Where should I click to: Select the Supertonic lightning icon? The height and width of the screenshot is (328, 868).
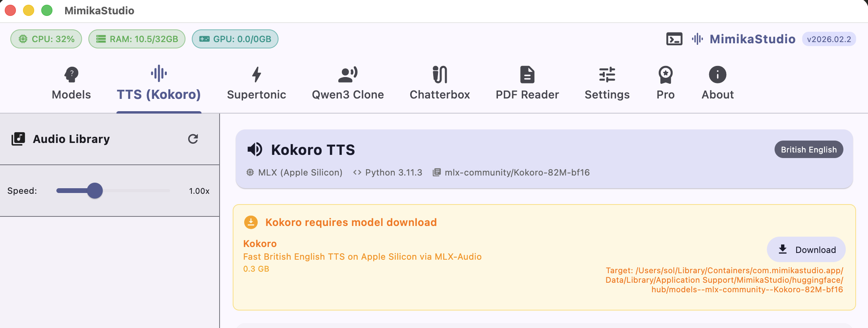pos(257,73)
